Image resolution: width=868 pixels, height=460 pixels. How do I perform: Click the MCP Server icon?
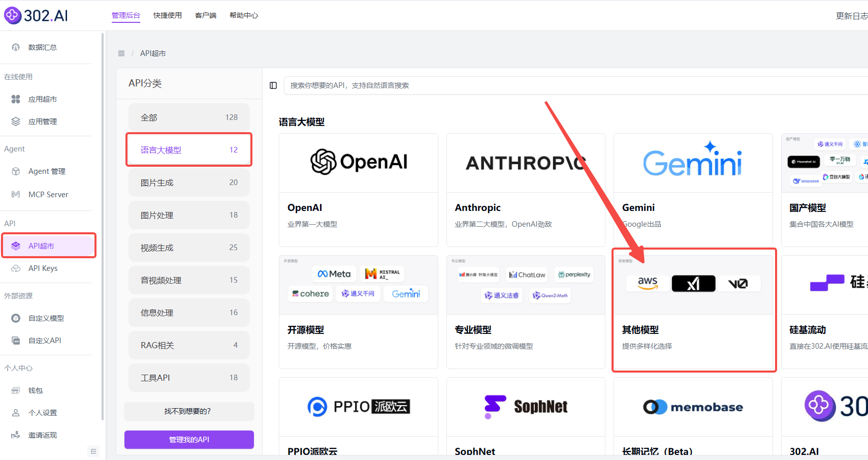coord(16,194)
